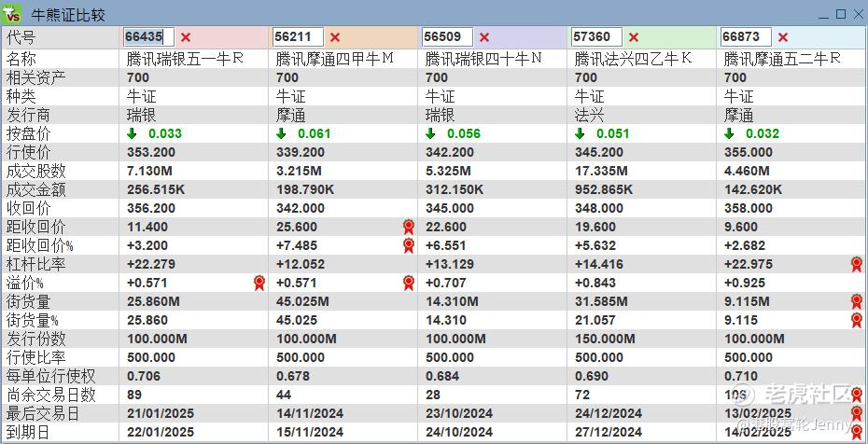This screenshot has height=444, width=868.
Task: Click green down arrow beside price 0.051
Action: click(580, 133)
